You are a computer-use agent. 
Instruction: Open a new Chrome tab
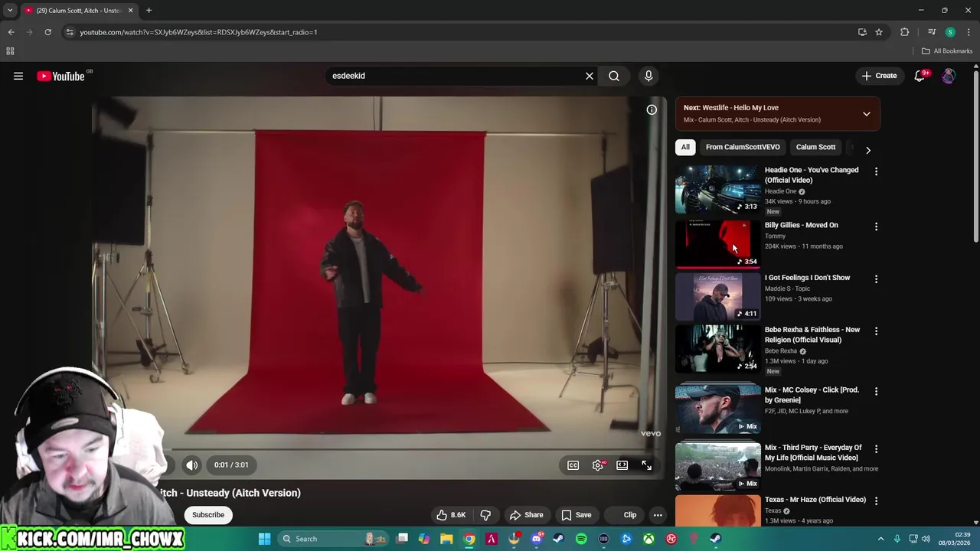[149, 11]
